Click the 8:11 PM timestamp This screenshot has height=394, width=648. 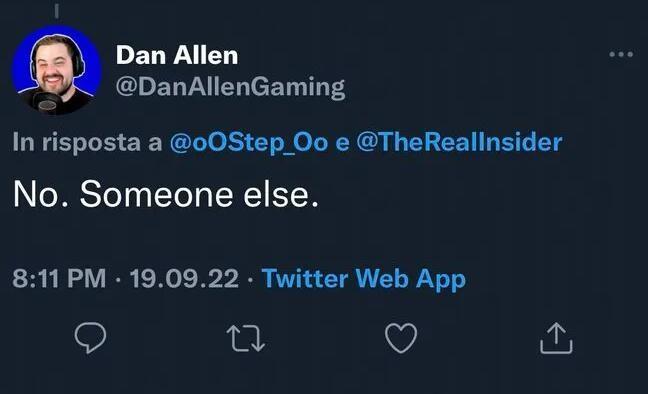coord(59,278)
